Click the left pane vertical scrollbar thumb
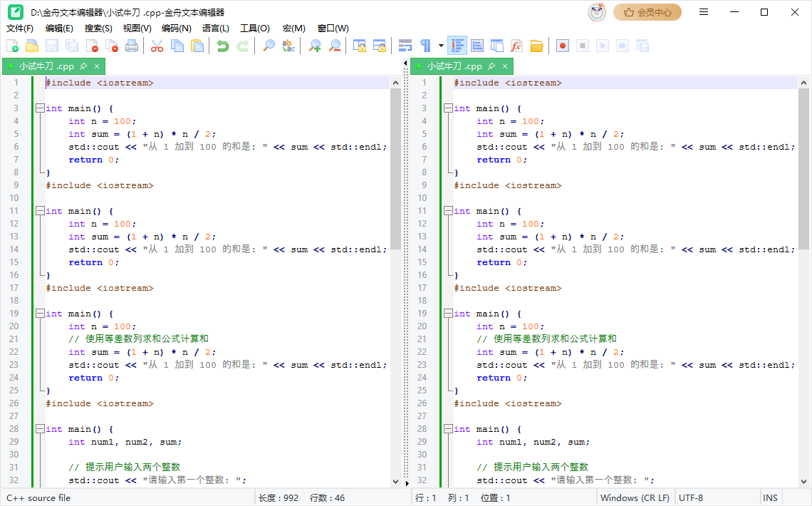This screenshot has height=506, width=812. point(395,169)
